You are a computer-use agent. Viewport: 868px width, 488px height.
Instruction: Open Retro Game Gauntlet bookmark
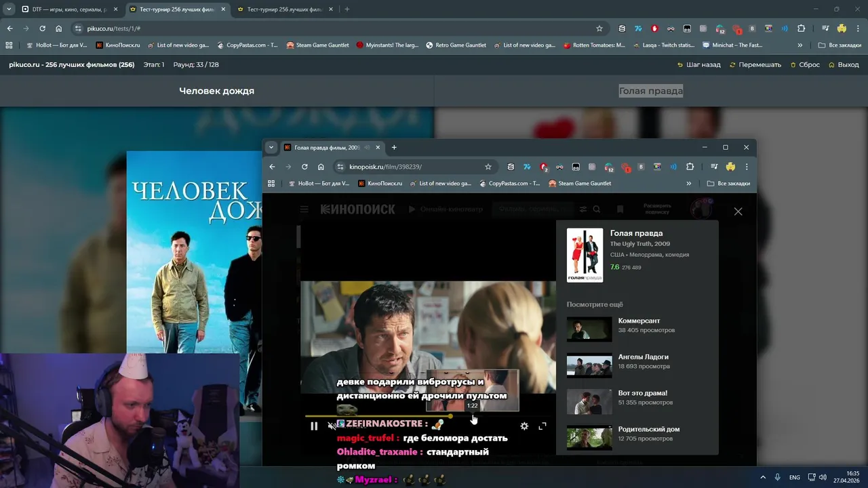pos(456,45)
